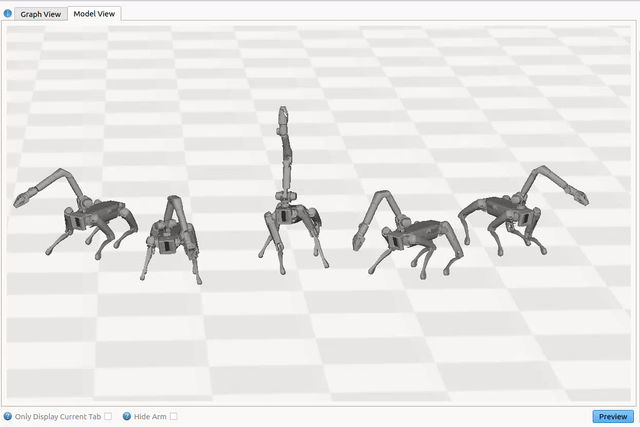The image size is (640, 427).
Task: Select the Model View tab
Action: (x=93, y=14)
